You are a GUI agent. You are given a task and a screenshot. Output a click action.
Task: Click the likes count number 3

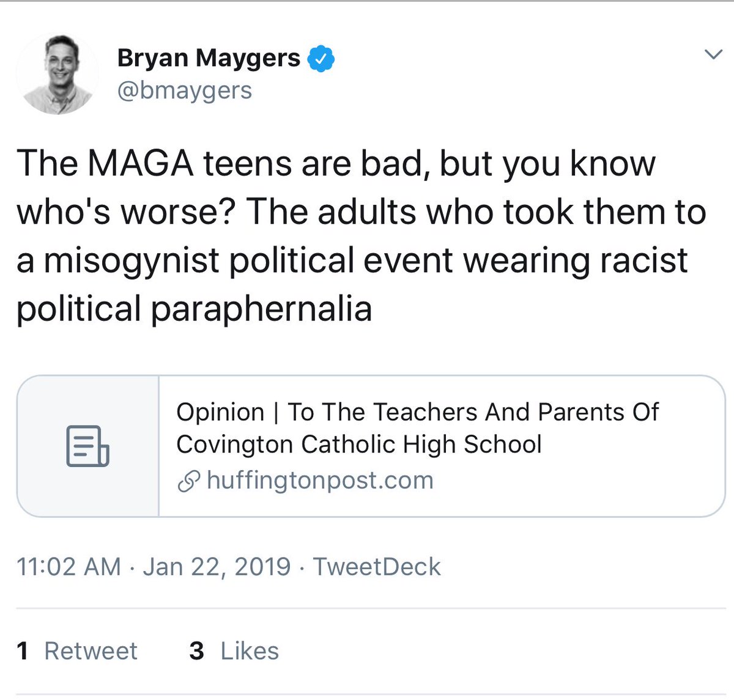pos(196,651)
